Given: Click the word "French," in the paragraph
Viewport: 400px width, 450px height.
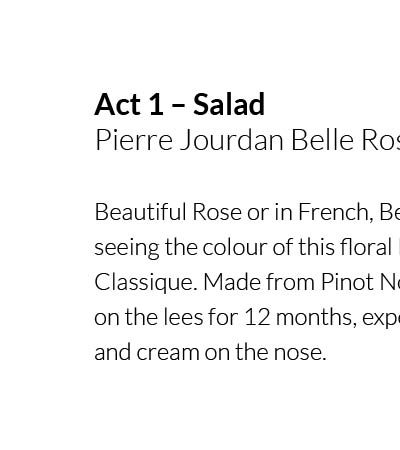Looking at the screenshot, I should tap(336, 213).
